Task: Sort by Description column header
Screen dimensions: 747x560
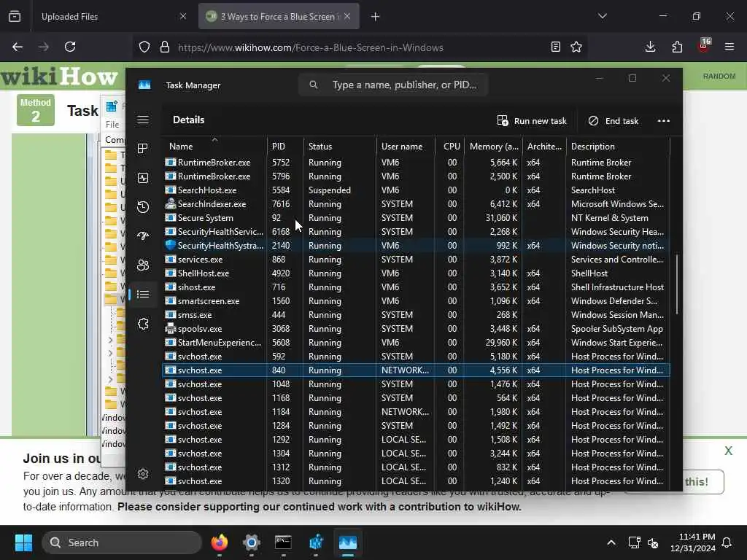Action: tap(618, 146)
